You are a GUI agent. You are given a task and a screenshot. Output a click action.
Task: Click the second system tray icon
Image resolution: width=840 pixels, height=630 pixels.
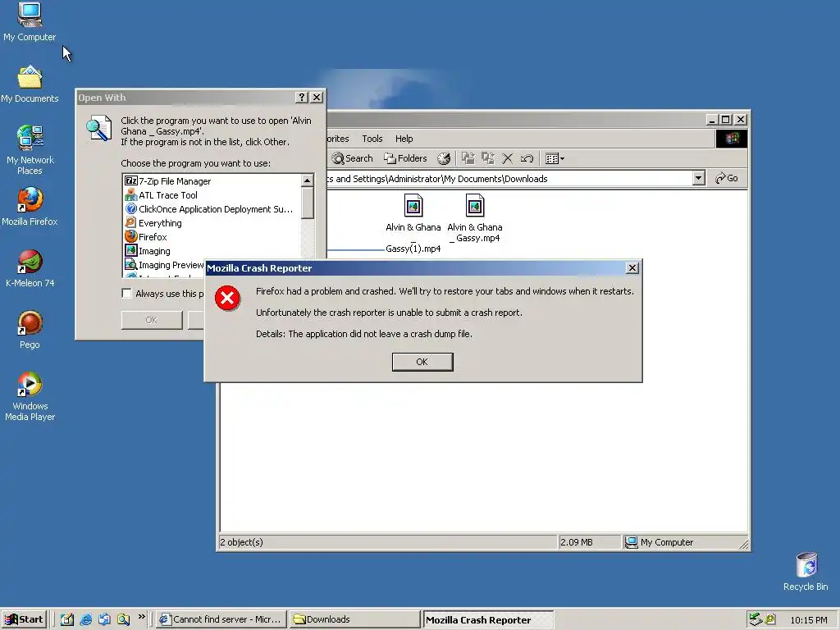(769, 620)
